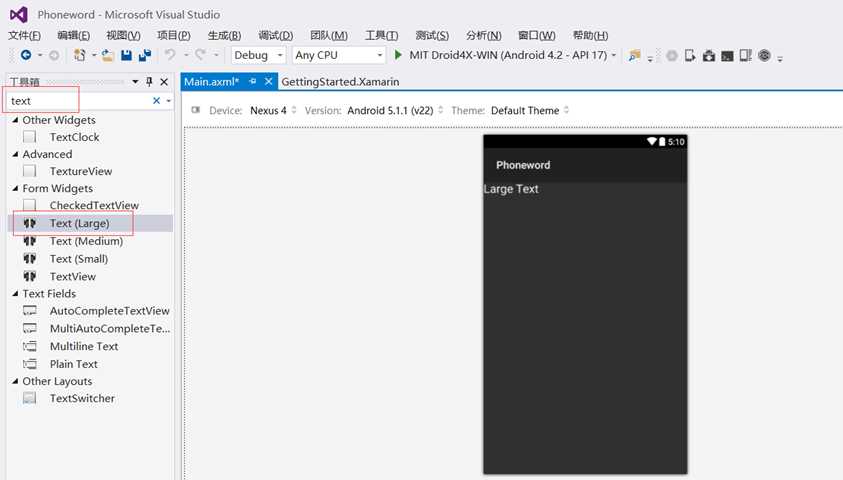Clear the toolbox search text
The width and height of the screenshot is (843, 480).
(156, 101)
